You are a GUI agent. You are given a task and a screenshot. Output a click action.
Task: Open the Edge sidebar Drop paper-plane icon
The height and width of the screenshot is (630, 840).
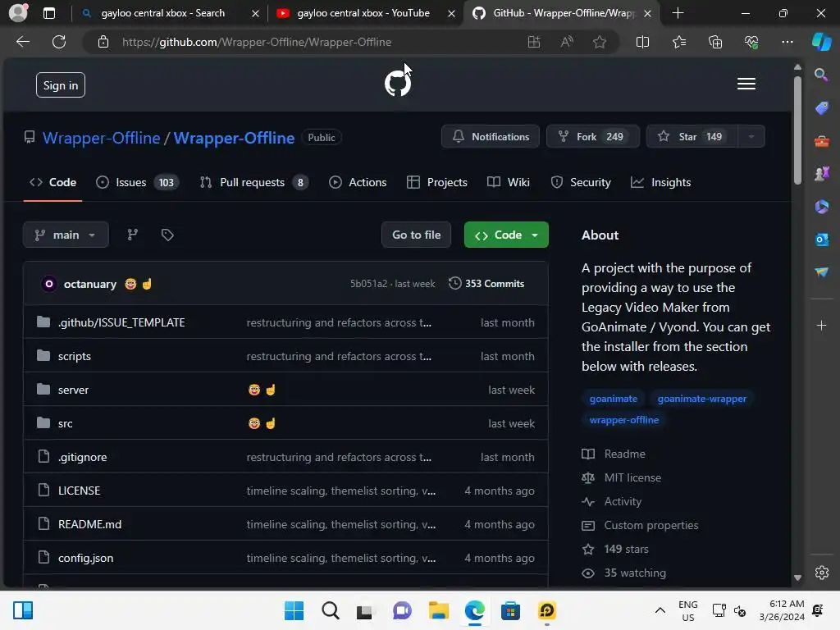coord(821,272)
